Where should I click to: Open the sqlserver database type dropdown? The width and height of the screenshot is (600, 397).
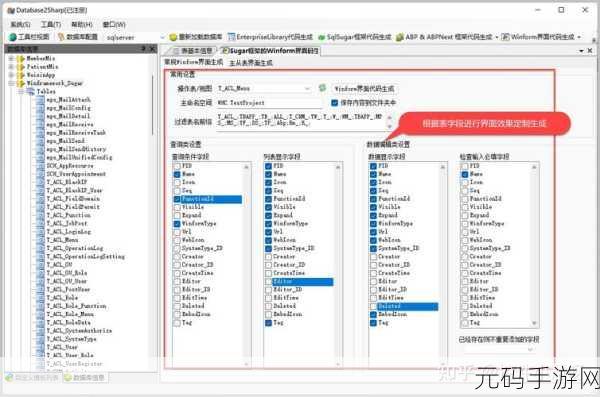coord(162,38)
